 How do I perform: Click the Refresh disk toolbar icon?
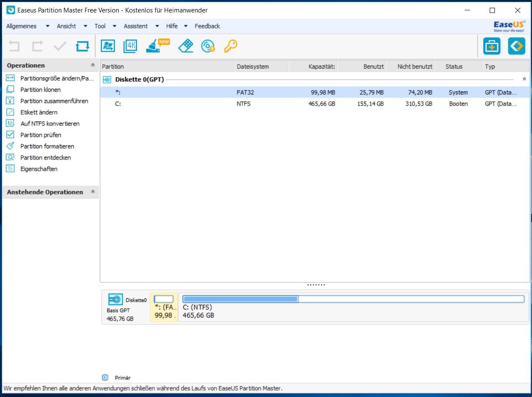coord(82,46)
